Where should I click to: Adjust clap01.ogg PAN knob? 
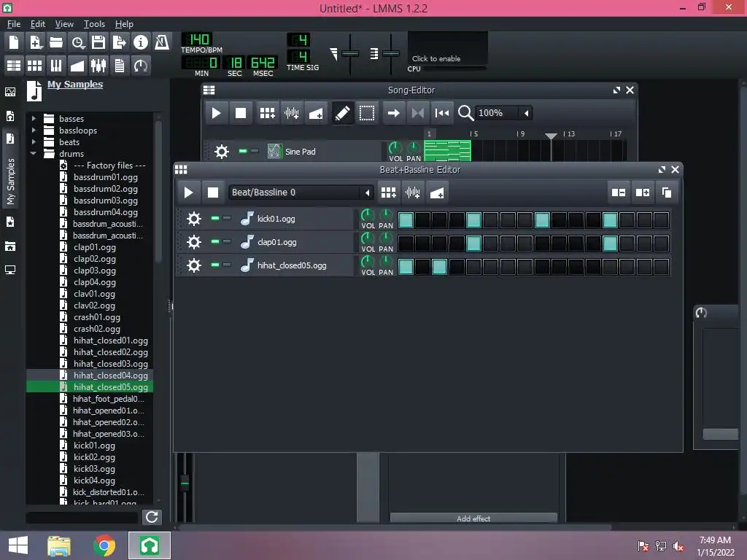tap(385, 238)
